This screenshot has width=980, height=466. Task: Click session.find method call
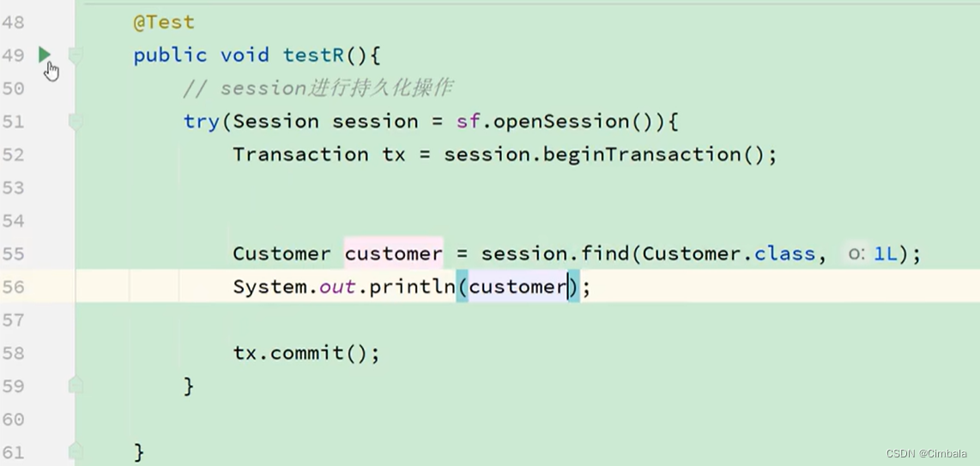coord(554,254)
